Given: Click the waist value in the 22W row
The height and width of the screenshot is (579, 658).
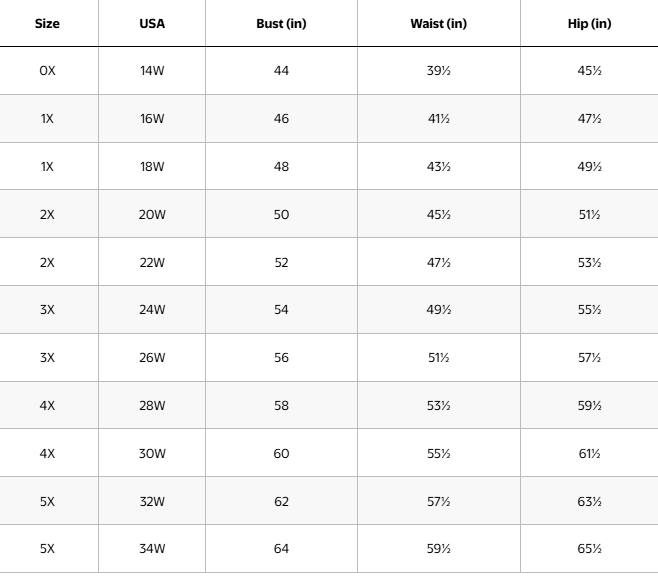Looking at the screenshot, I should (x=438, y=262).
